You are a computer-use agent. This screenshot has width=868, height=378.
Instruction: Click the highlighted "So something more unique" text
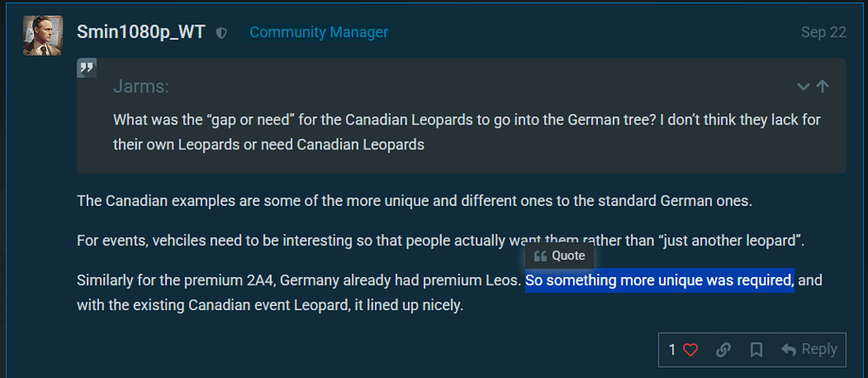tap(660, 281)
